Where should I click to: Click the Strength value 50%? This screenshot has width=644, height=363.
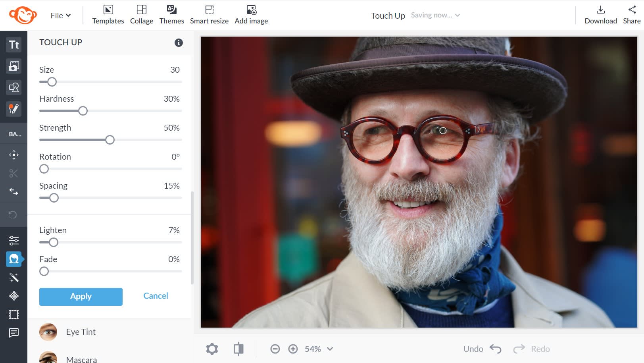pyautogui.click(x=171, y=128)
